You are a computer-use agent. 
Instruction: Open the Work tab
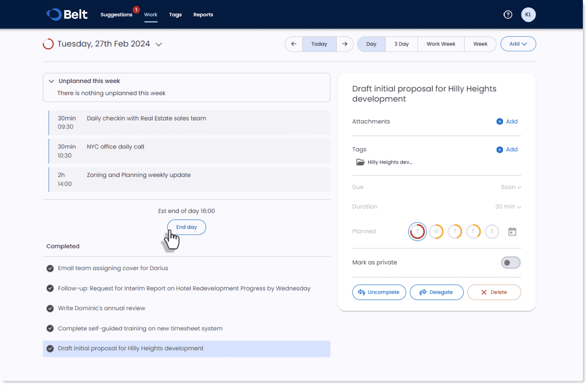[151, 15]
